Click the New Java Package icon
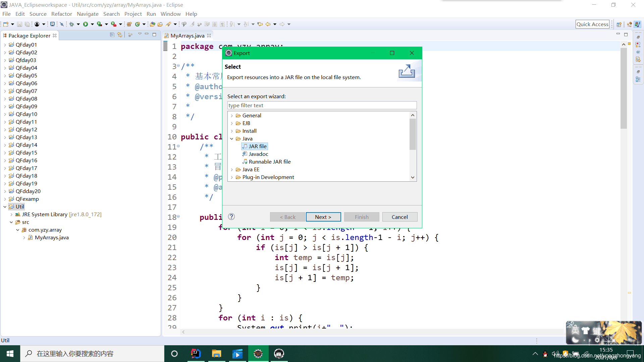This screenshot has width=644, height=362. pos(129,24)
